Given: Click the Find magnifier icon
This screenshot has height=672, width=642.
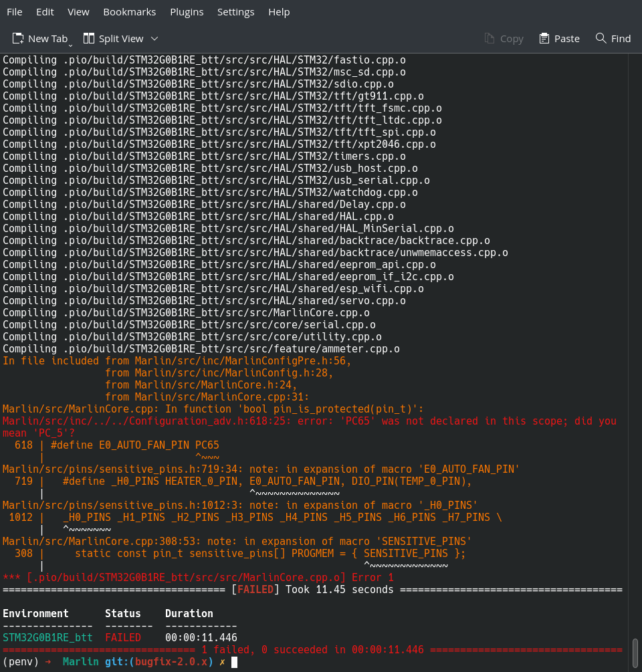Looking at the screenshot, I should tap(601, 39).
